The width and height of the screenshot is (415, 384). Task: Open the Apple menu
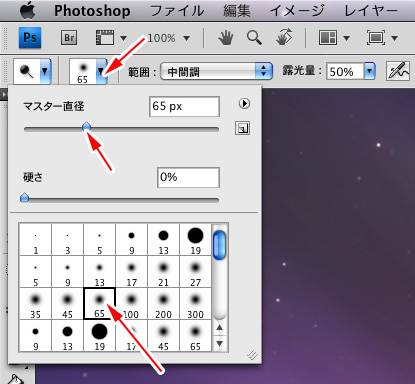pyautogui.click(x=27, y=10)
